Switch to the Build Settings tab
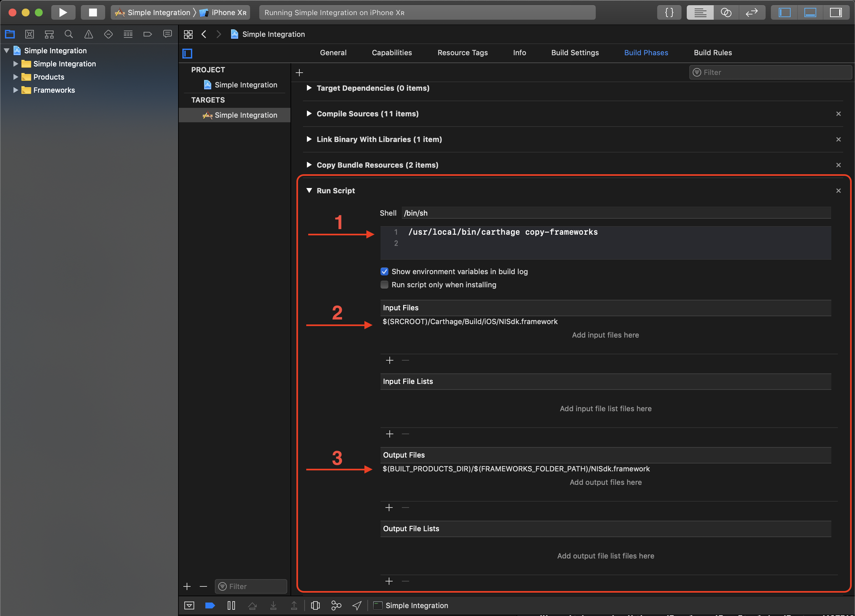Viewport: 855px width, 616px height. [x=574, y=53]
